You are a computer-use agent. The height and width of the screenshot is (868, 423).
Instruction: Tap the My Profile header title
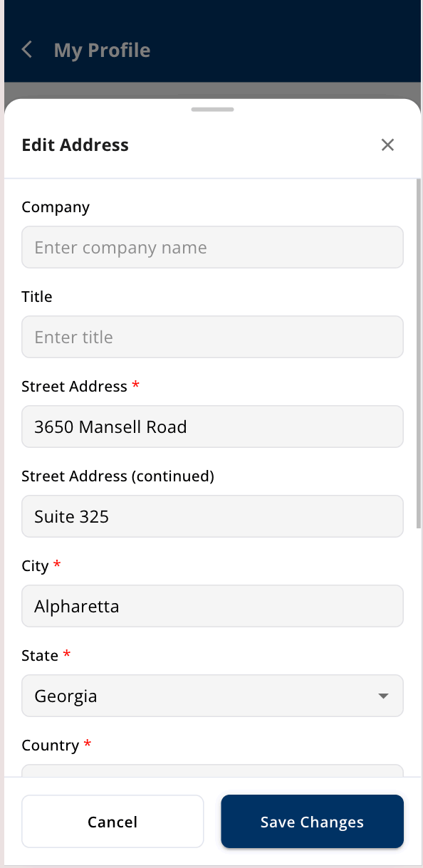(102, 51)
